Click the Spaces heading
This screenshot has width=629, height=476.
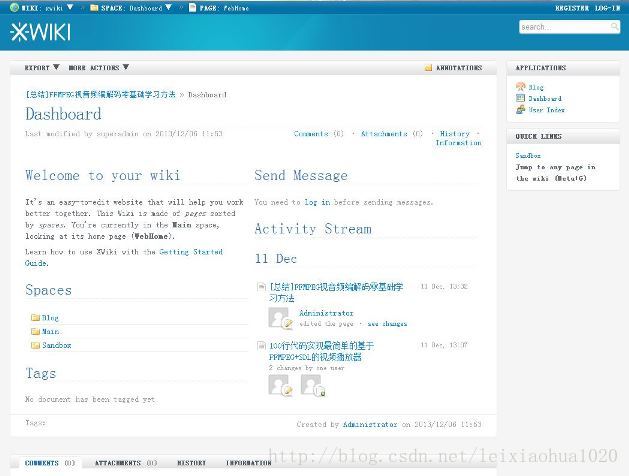49,290
